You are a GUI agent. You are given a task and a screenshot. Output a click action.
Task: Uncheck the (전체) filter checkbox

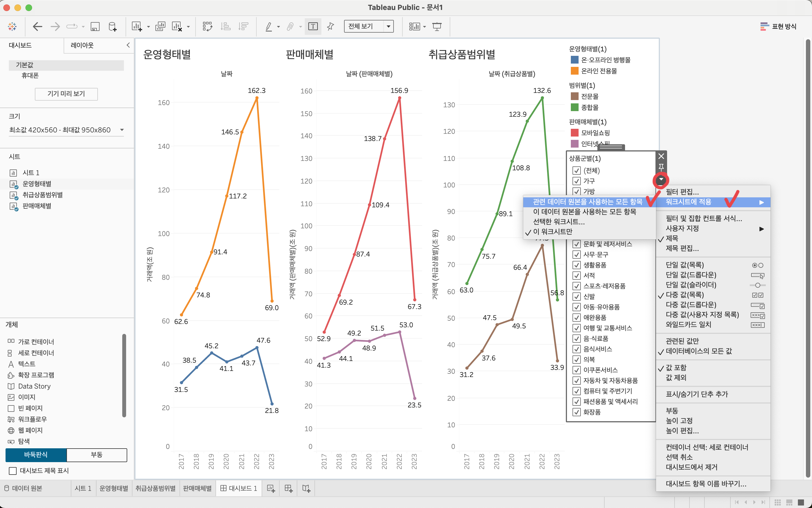(576, 171)
